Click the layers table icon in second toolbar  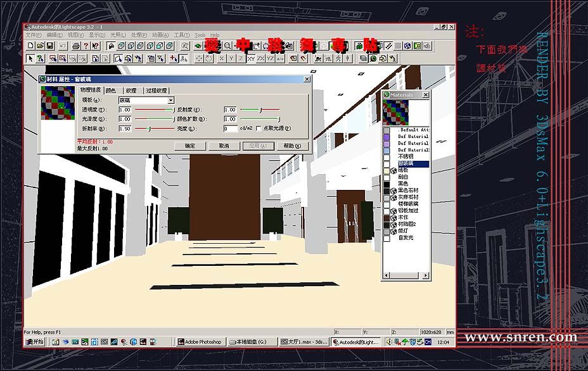363,58
